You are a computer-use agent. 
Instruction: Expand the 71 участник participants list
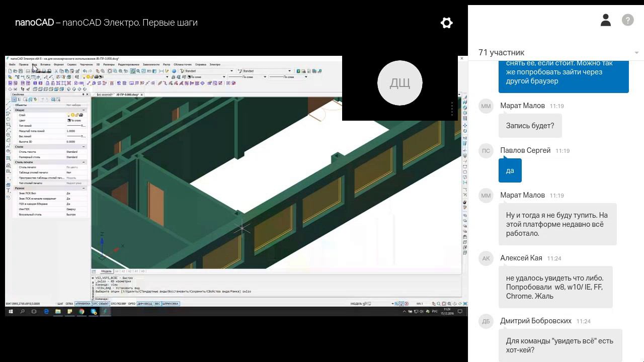coord(636,53)
